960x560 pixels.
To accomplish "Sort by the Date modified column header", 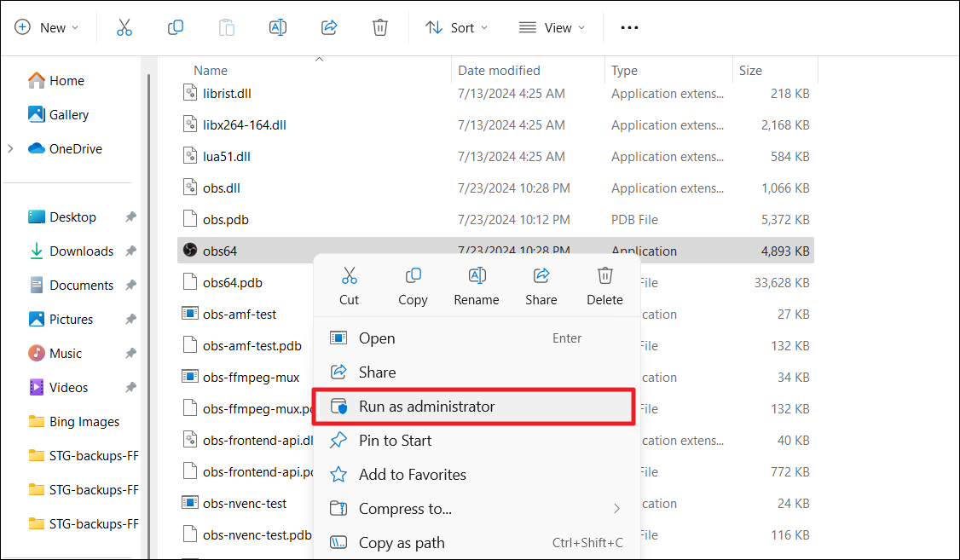I will [499, 71].
